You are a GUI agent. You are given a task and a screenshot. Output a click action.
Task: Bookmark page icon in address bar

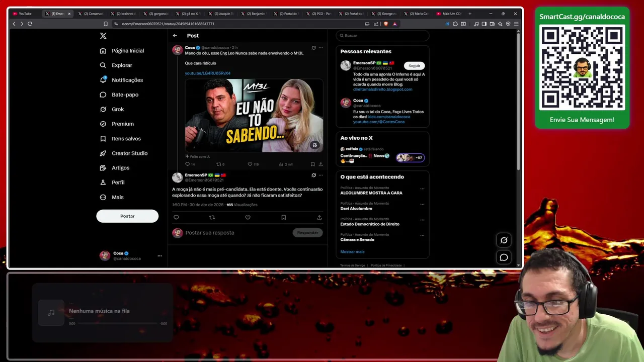tap(105, 24)
